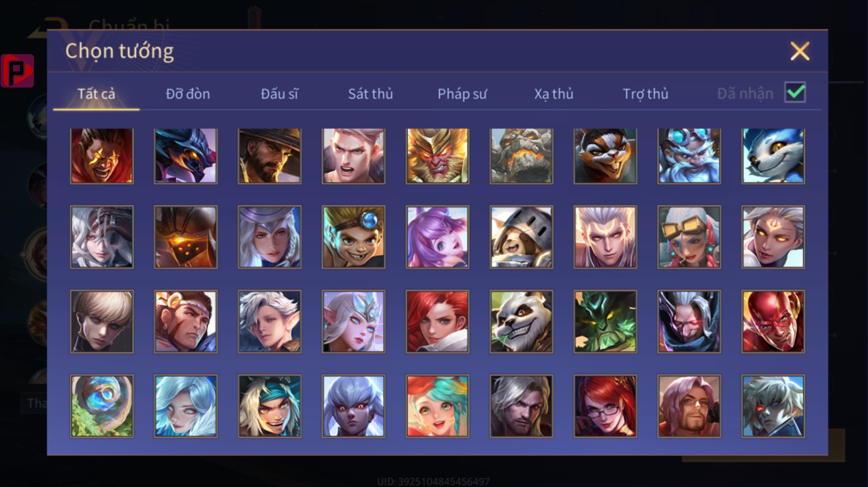Show the Xạ thủ hero category

(553, 94)
